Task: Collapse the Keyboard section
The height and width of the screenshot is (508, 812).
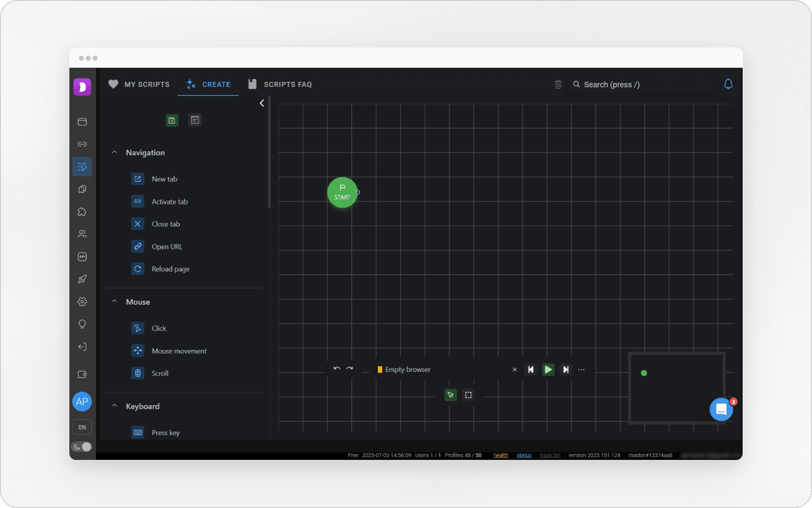Action: click(x=114, y=406)
